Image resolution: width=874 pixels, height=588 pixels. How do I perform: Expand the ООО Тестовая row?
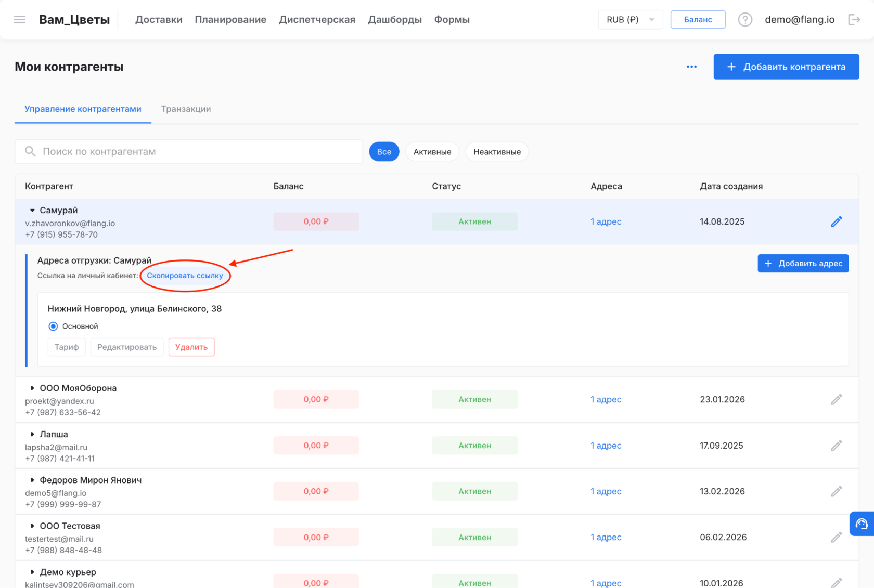pos(32,526)
